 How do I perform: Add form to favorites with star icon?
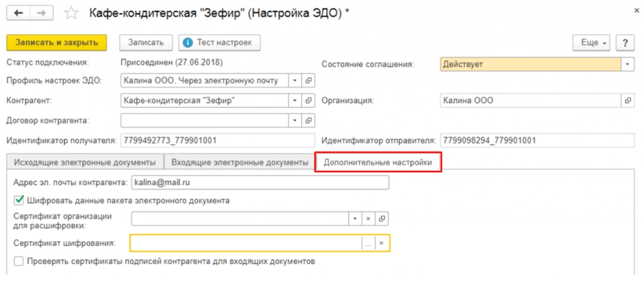click(69, 13)
